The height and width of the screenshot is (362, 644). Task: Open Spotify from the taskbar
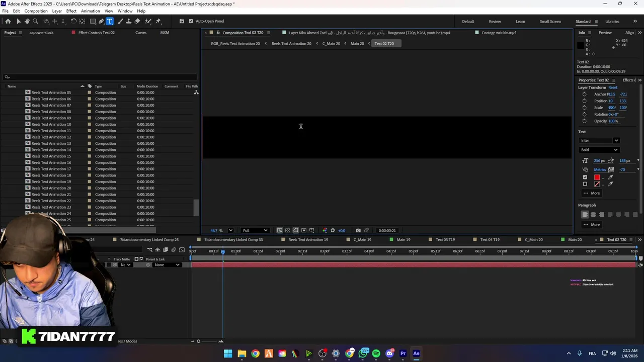point(376,353)
